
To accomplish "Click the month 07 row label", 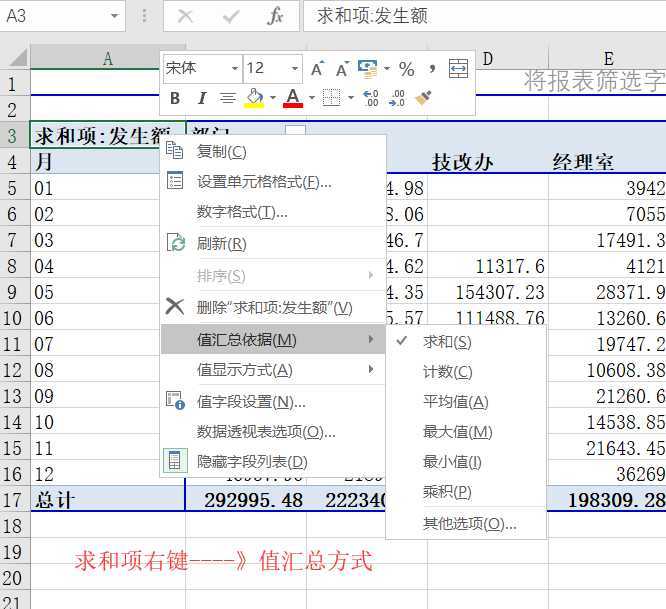I will point(95,344).
